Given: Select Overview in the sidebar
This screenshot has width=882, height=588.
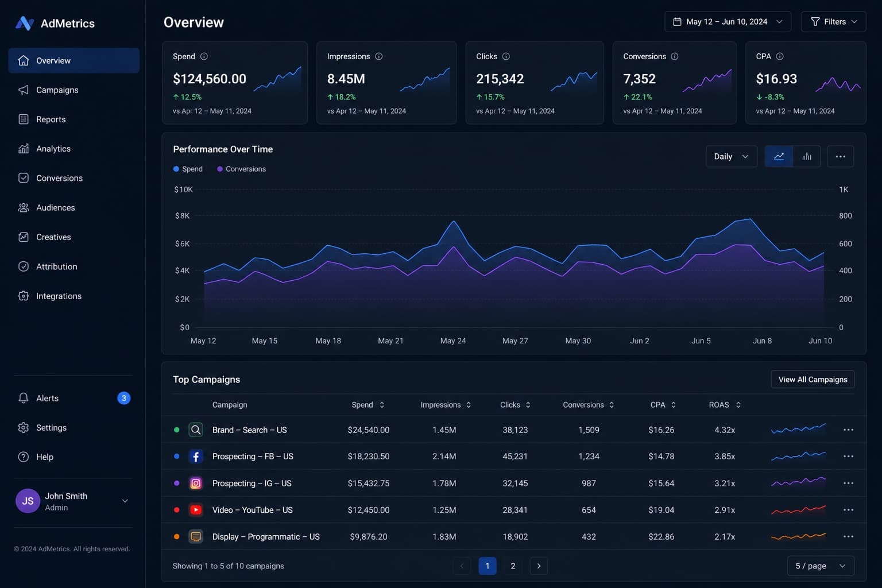Looking at the screenshot, I should pos(73,60).
